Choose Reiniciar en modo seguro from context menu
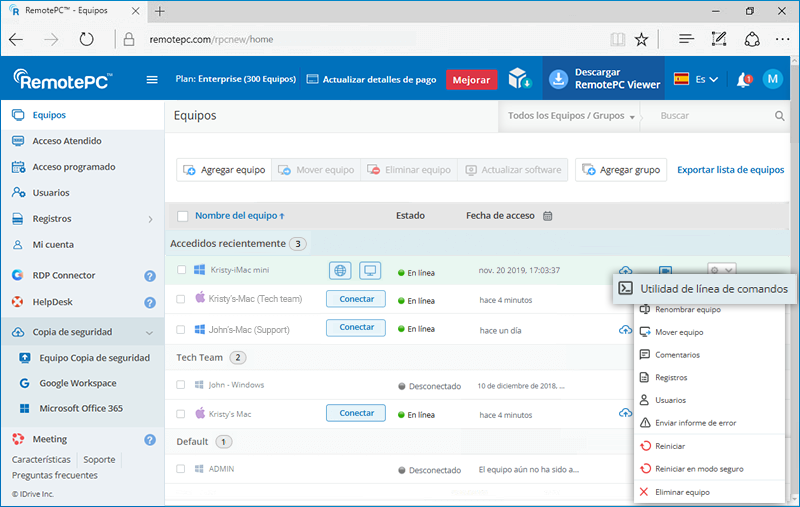This screenshot has width=800, height=507. [698, 468]
